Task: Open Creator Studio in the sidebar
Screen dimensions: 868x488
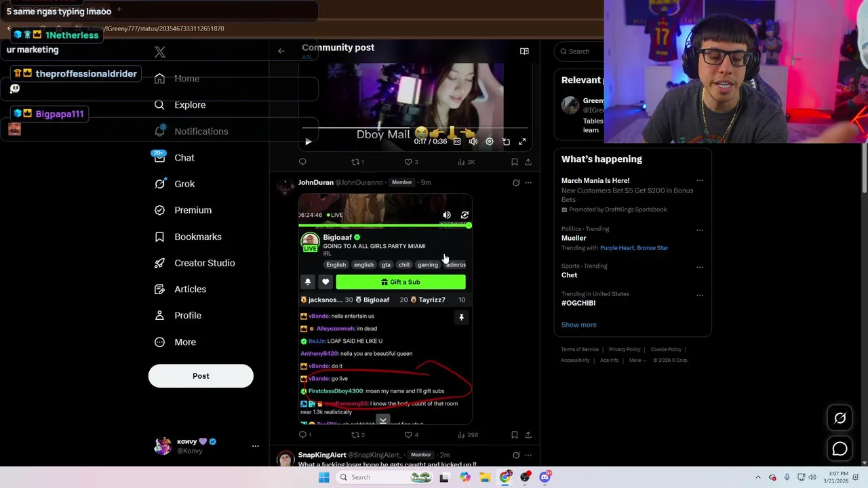Action: coord(195,263)
